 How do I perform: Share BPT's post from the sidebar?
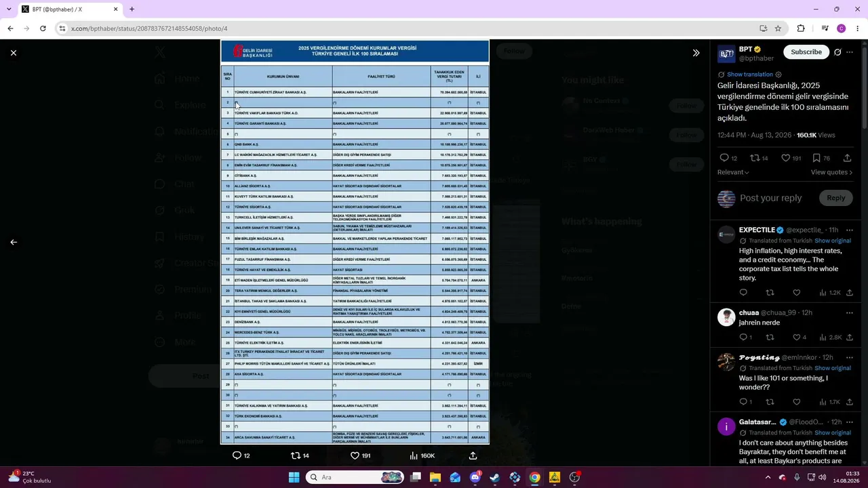coord(848,158)
